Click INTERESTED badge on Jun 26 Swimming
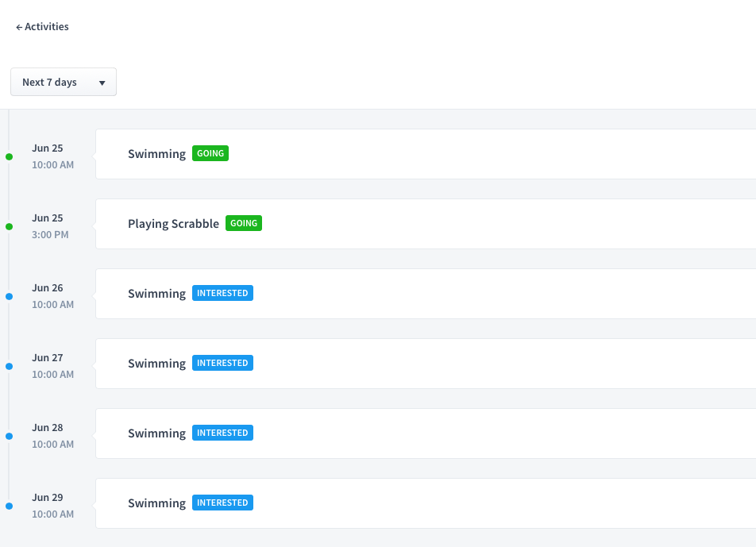The width and height of the screenshot is (756, 547). tap(222, 293)
